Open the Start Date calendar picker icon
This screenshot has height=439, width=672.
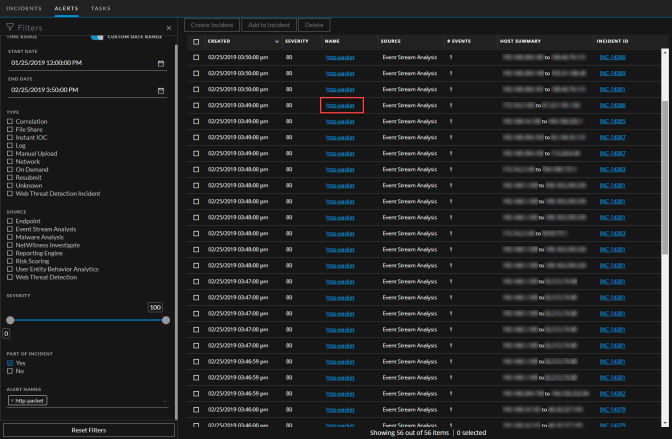click(x=161, y=64)
